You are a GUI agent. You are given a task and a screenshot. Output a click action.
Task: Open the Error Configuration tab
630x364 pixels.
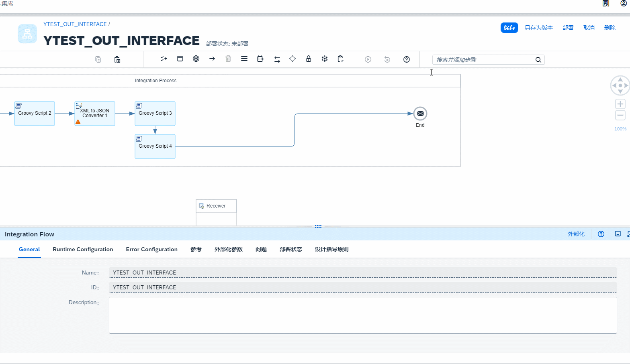[151, 249]
